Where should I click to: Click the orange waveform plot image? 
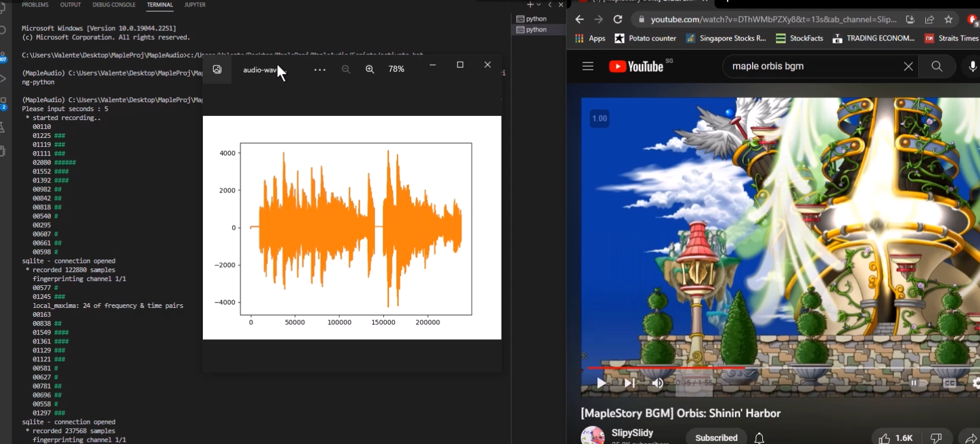[x=352, y=228]
